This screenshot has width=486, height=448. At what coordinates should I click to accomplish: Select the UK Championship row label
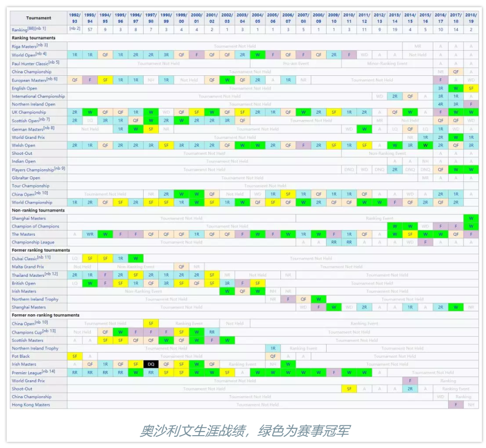pyautogui.click(x=29, y=112)
